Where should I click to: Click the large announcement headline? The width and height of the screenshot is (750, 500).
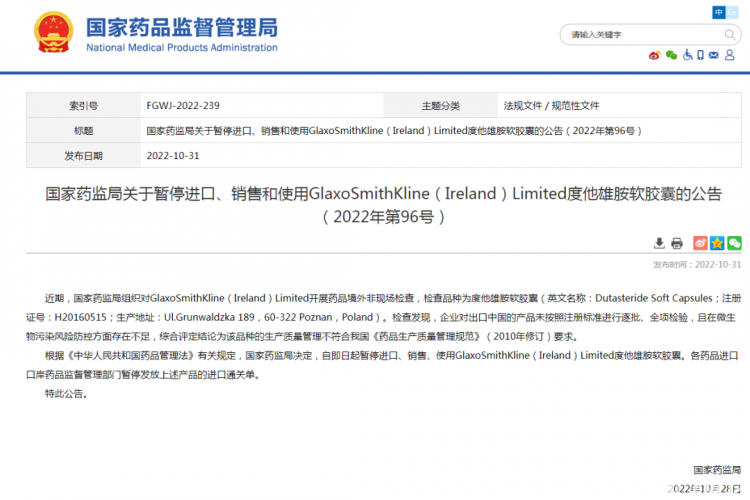(x=384, y=205)
